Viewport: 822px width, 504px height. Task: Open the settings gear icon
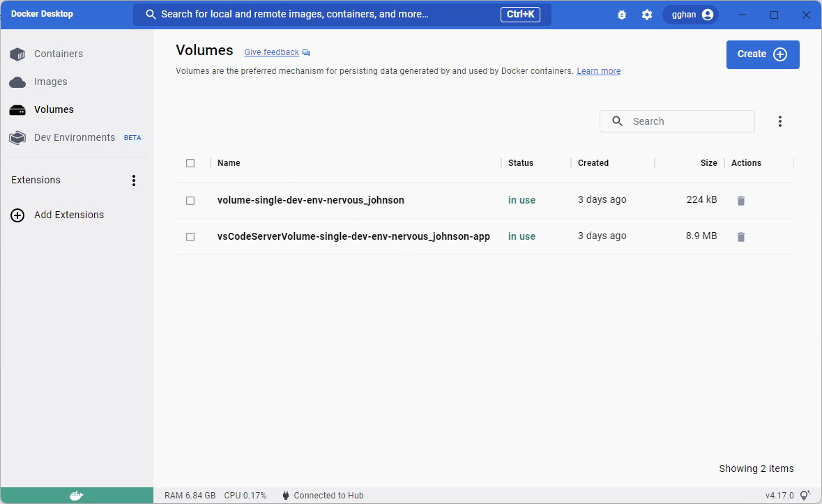click(x=647, y=15)
